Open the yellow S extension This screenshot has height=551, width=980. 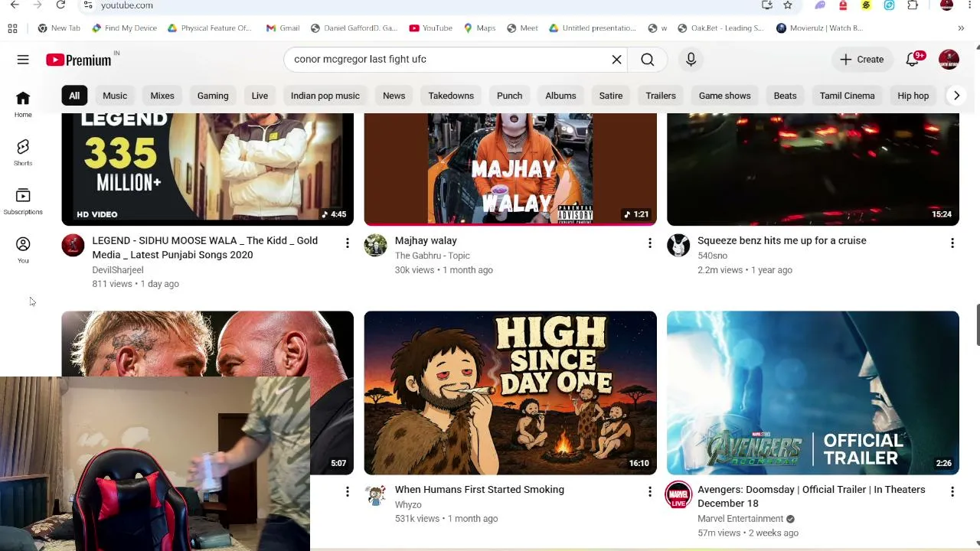866,5
